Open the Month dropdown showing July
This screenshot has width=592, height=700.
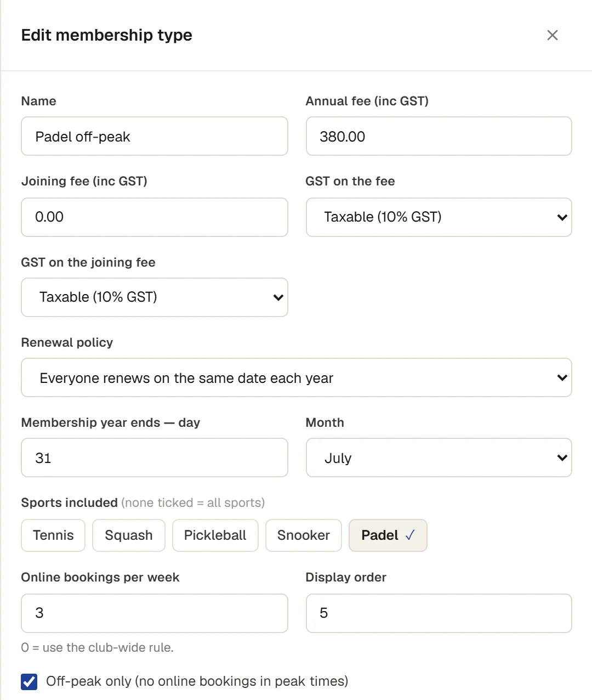pyautogui.click(x=439, y=458)
